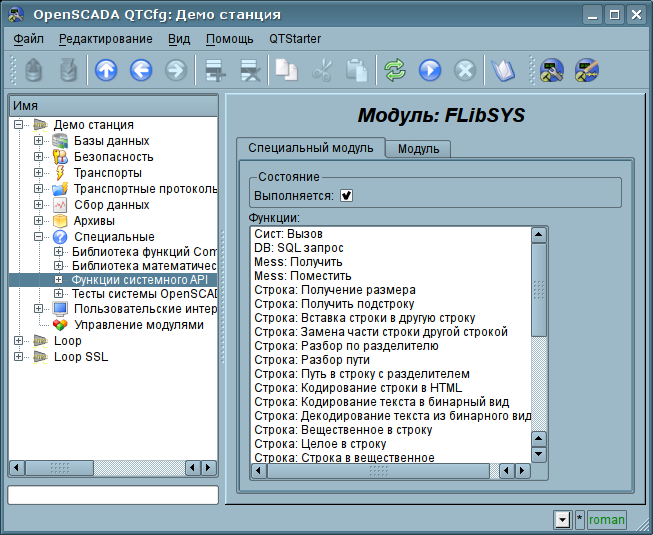The image size is (653, 535).
Task: Switch to the Модуль tab
Action: click(418, 149)
